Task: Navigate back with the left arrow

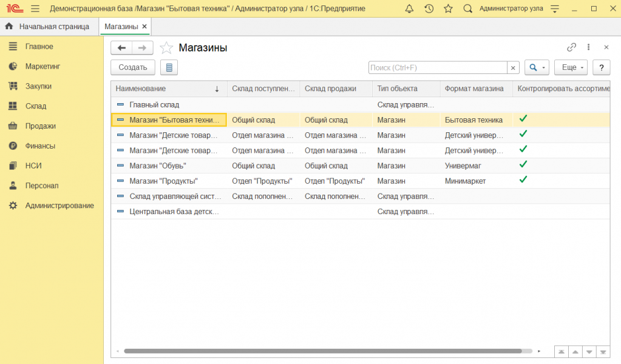Action: (x=121, y=48)
